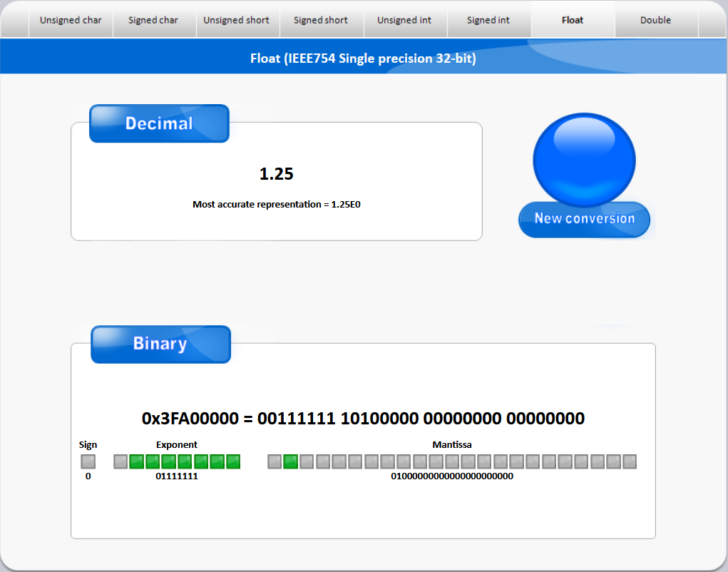Toggle the last Exponent bit box
The image size is (728, 572).
(x=233, y=461)
